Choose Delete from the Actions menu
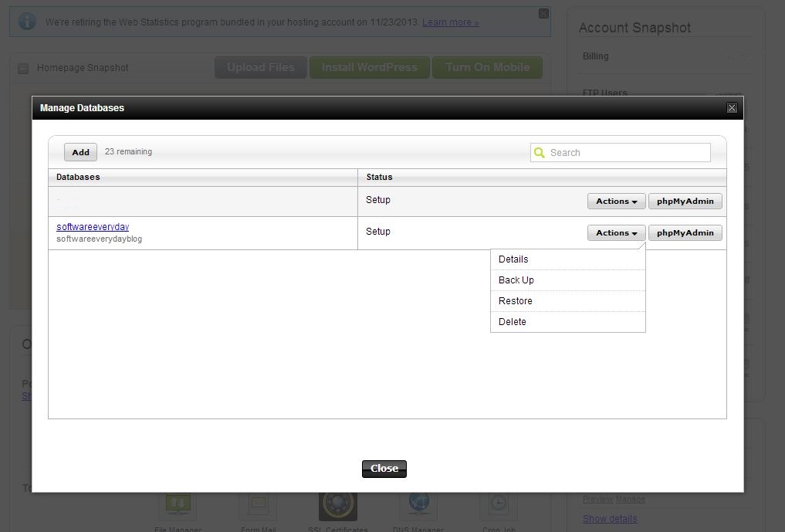The image size is (785, 532). point(513,322)
